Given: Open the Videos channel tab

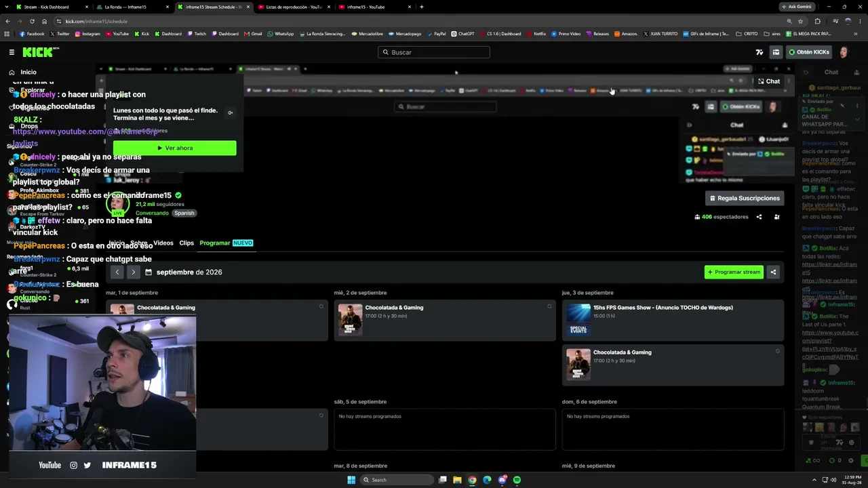Looking at the screenshot, I should pyautogui.click(x=163, y=243).
